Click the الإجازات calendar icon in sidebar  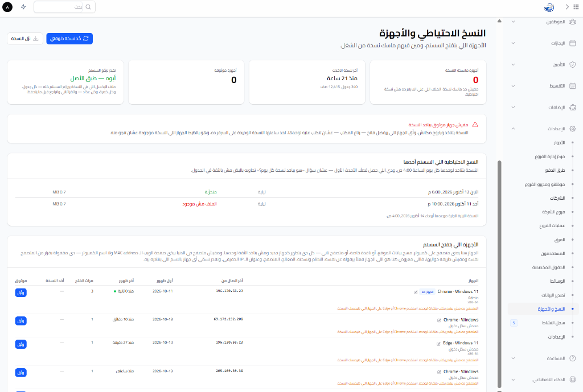coord(573,43)
